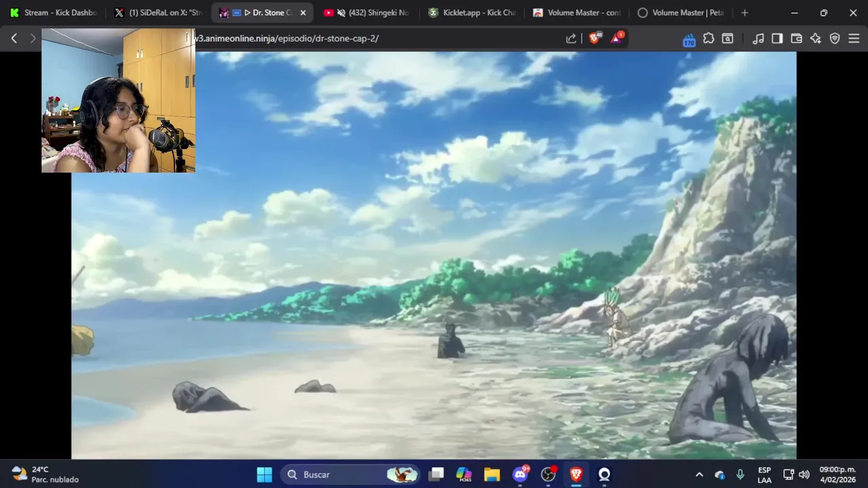
Task: Switch to Shingeki No YouTube tab
Action: 367,13
